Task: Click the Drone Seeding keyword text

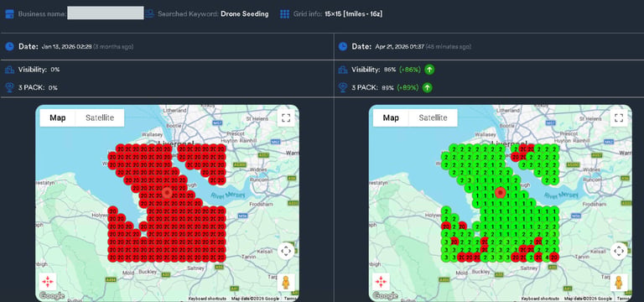Action: (x=244, y=14)
